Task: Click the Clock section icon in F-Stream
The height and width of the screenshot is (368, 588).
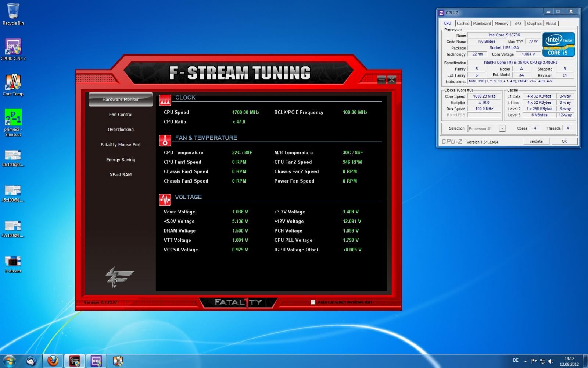Action: point(165,100)
